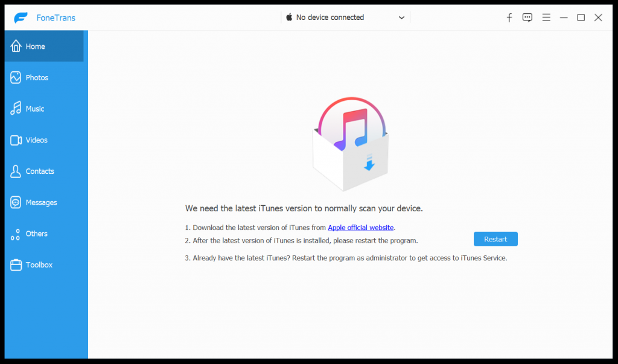Open the hamburger menu

[546, 18]
